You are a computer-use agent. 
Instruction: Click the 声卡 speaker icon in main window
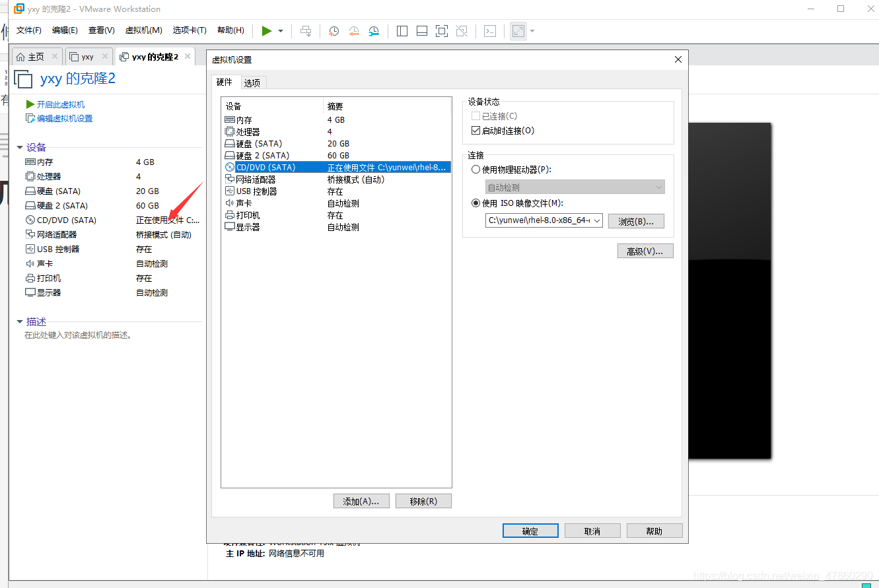[x=30, y=263]
